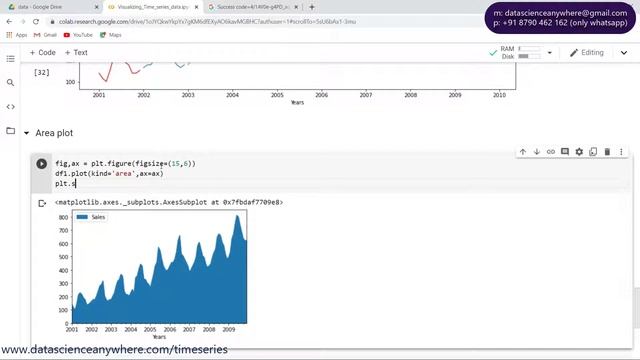Screen dimensions: 640x360
Task: Move cell down with the arrow icon
Action: click(537, 152)
